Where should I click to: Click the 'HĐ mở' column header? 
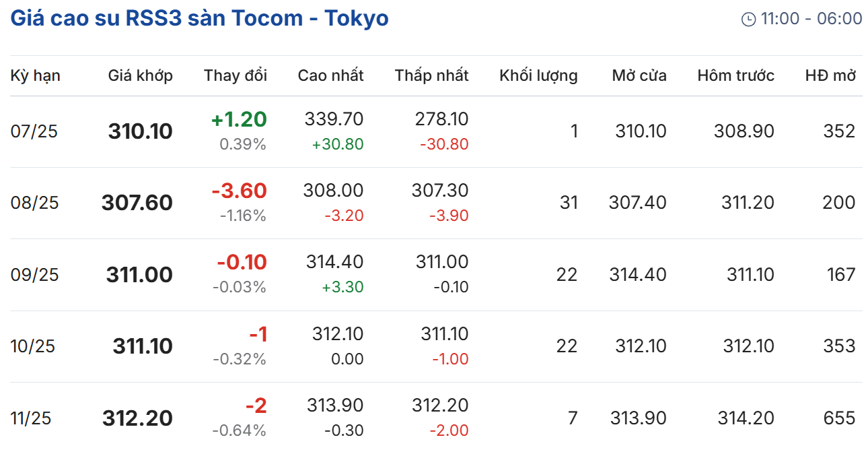pyautogui.click(x=830, y=75)
